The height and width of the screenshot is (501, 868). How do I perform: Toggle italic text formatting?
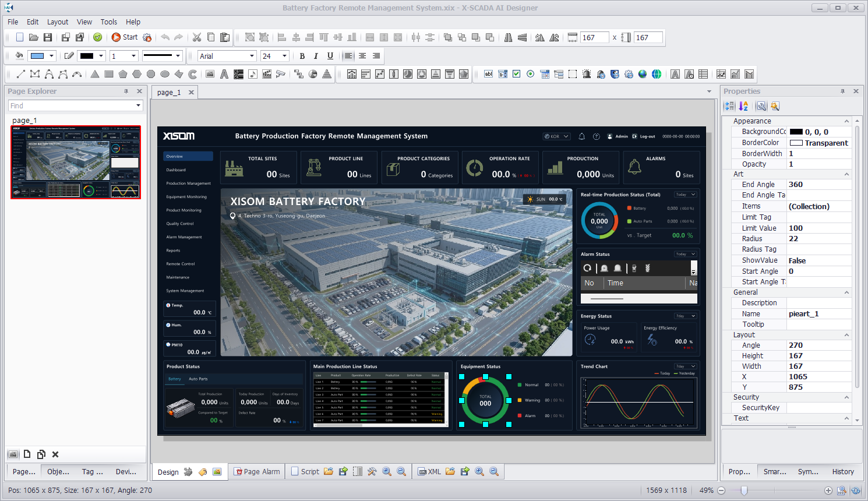pos(316,56)
